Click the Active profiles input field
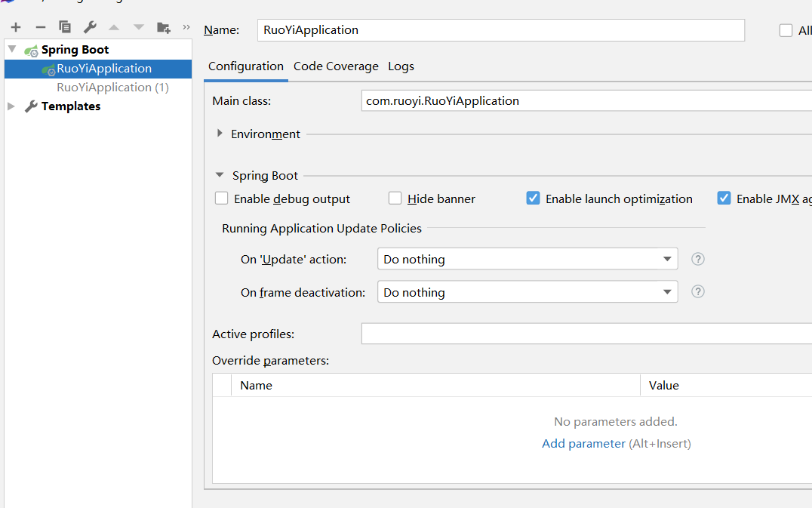The image size is (812, 508). click(586, 334)
